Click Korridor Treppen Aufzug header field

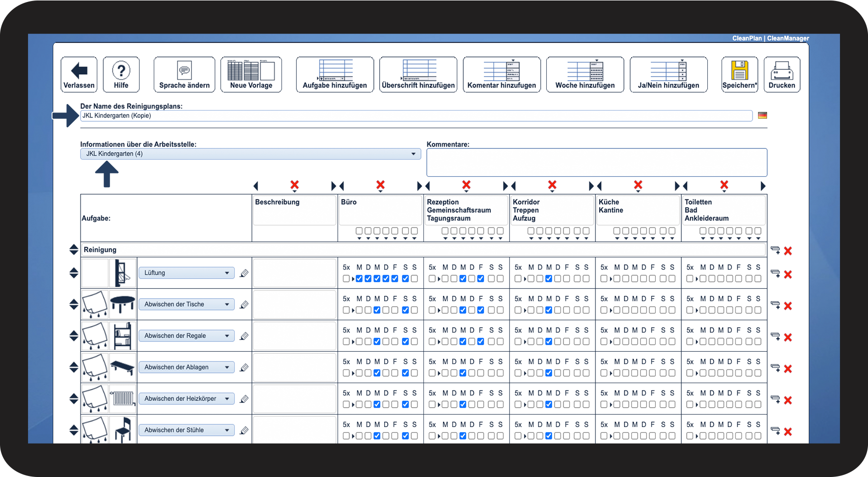point(552,210)
